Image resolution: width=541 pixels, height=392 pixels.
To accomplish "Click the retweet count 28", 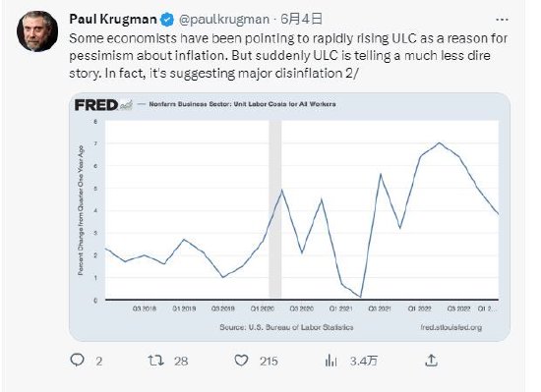I will 181,361.
